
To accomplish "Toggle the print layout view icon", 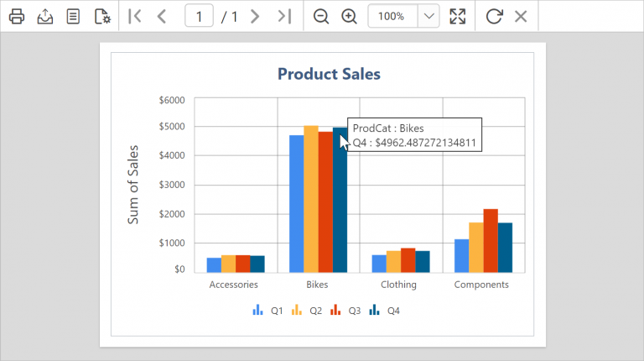I will coord(74,16).
